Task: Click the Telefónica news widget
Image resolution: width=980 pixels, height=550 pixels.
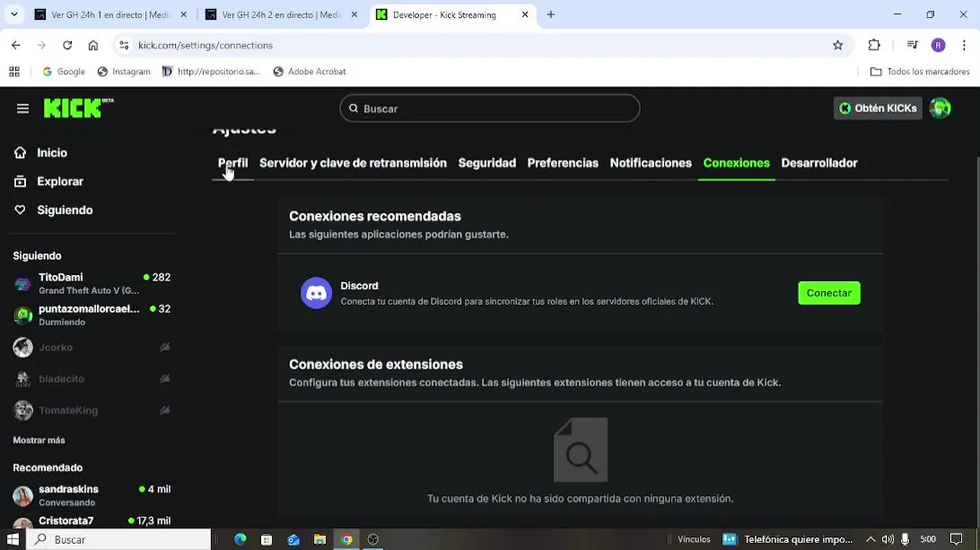Action: (788, 539)
